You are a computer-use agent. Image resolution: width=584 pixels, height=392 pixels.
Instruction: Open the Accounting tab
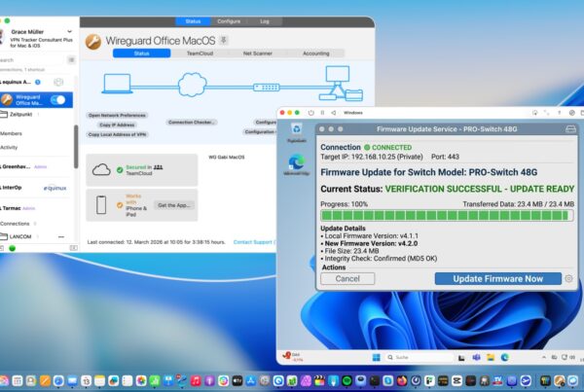pos(315,53)
